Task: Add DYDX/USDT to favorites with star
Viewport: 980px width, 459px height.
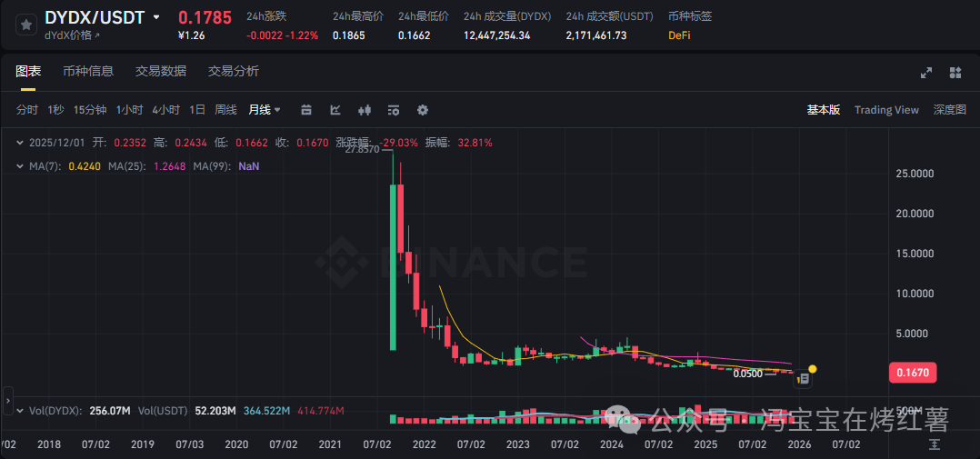Action: pos(25,25)
